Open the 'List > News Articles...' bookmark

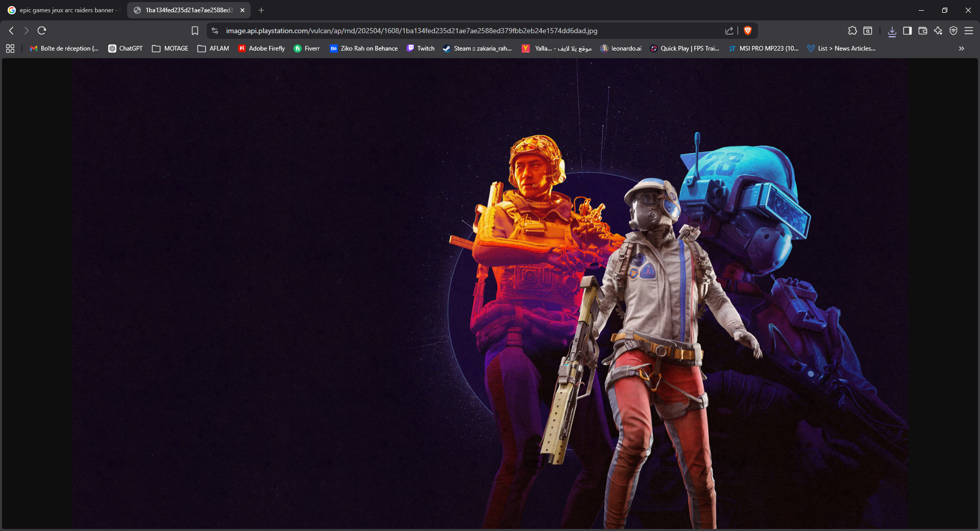point(841,49)
